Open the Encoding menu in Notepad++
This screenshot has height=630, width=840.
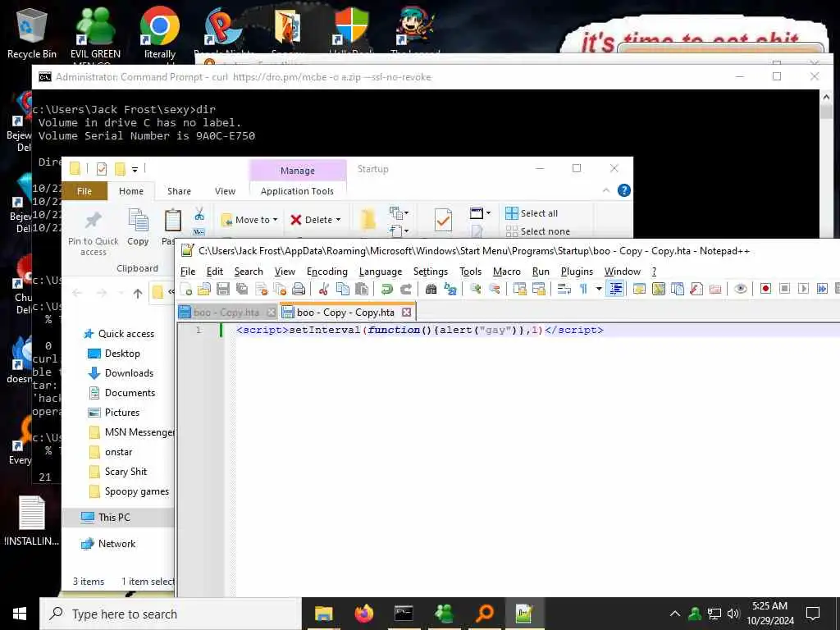pos(326,272)
